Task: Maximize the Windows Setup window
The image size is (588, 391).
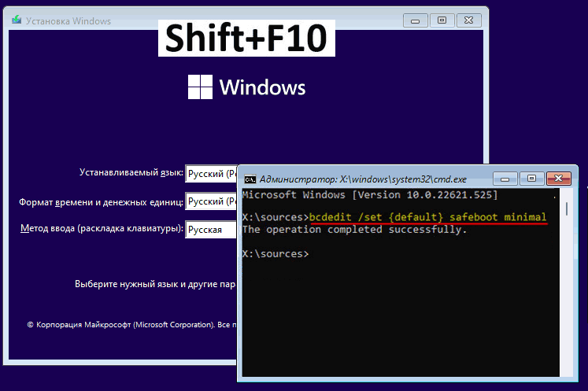Action: [x=442, y=20]
